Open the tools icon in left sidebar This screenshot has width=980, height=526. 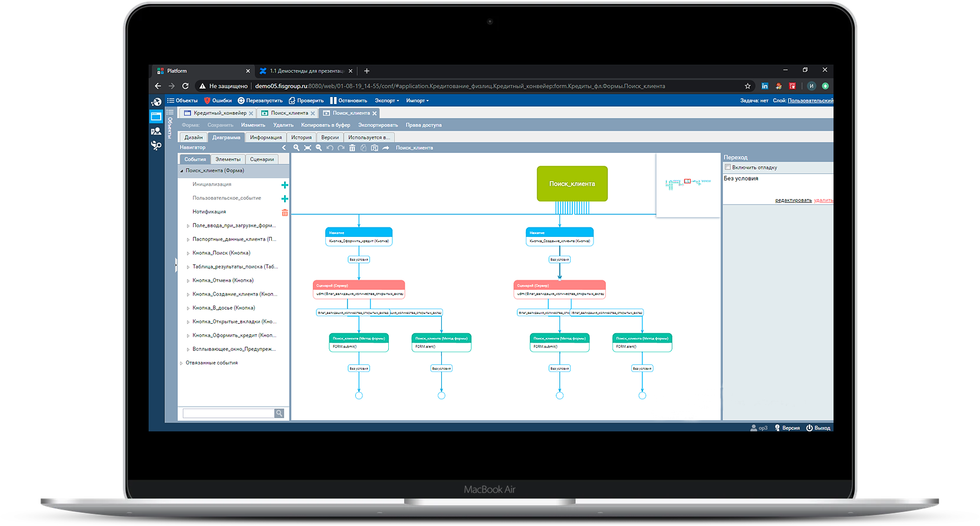coord(156,145)
